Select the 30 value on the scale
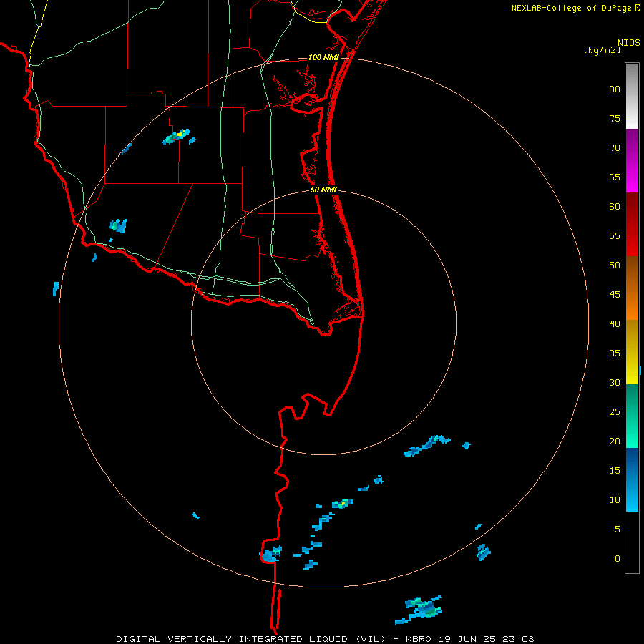 click(x=615, y=382)
